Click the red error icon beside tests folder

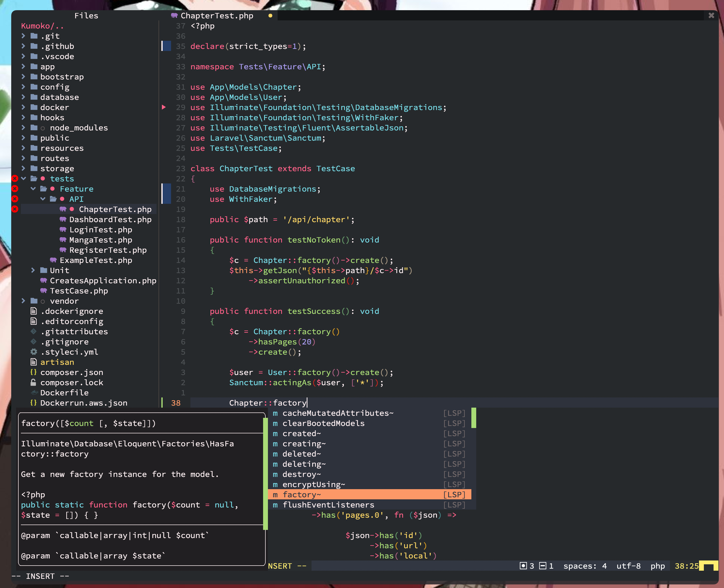tap(15, 179)
